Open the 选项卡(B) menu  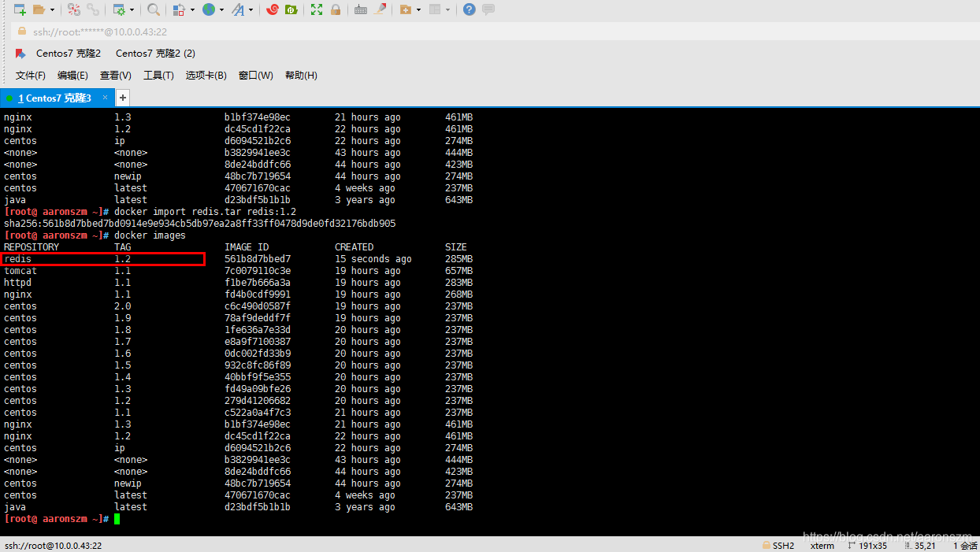pyautogui.click(x=206, y=76)
